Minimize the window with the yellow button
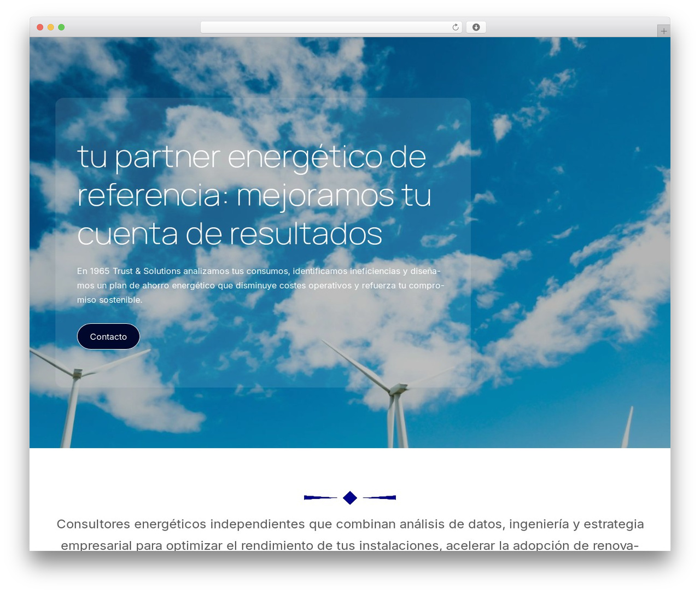The image size is (700, 593). click(x=50, y=27)
